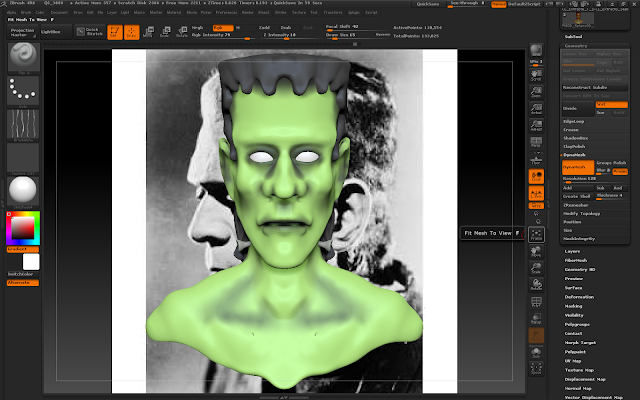
Task: Toggle the Solo mode icon
Action: pyautogui.click(x=536, y=353)
